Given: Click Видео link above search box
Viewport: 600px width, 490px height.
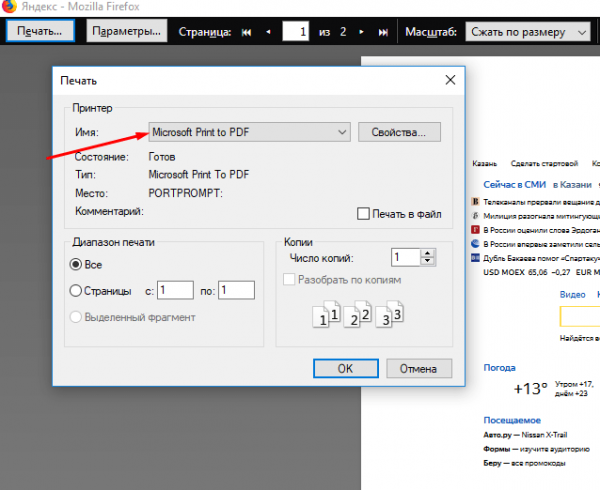Looking at the screenshot, I should [x=572, y=295].
